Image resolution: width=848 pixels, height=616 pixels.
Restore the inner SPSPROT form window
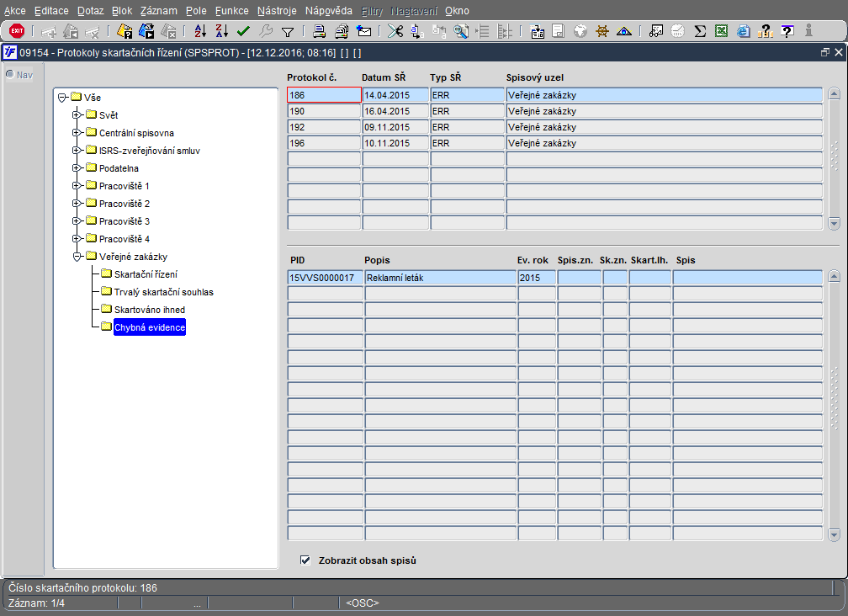[x=824, y=52]
